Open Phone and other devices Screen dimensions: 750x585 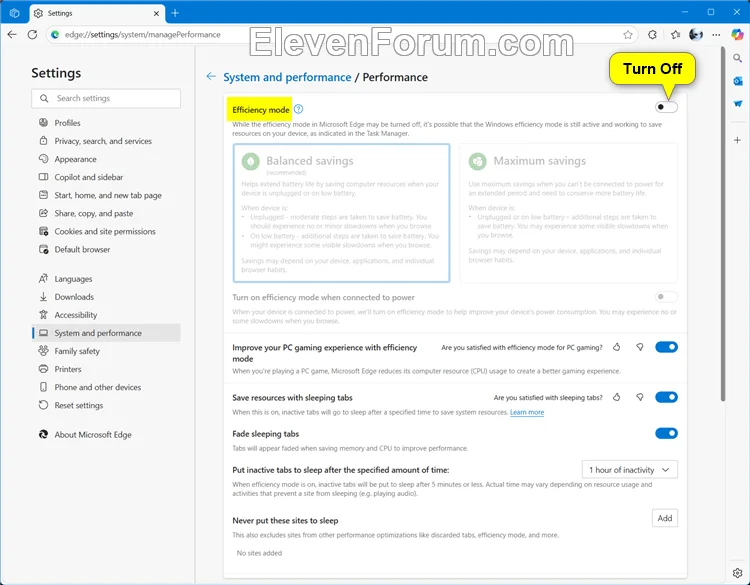pos(106,387)
